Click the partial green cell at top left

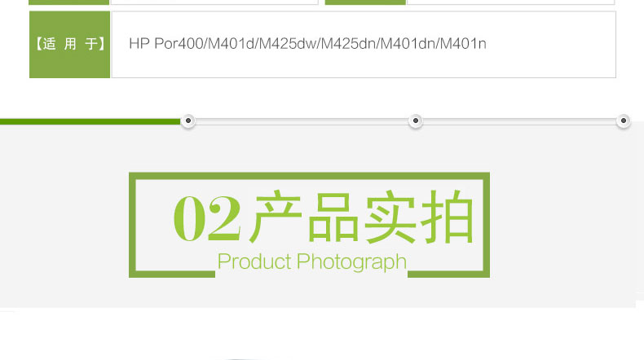(69, 2)
